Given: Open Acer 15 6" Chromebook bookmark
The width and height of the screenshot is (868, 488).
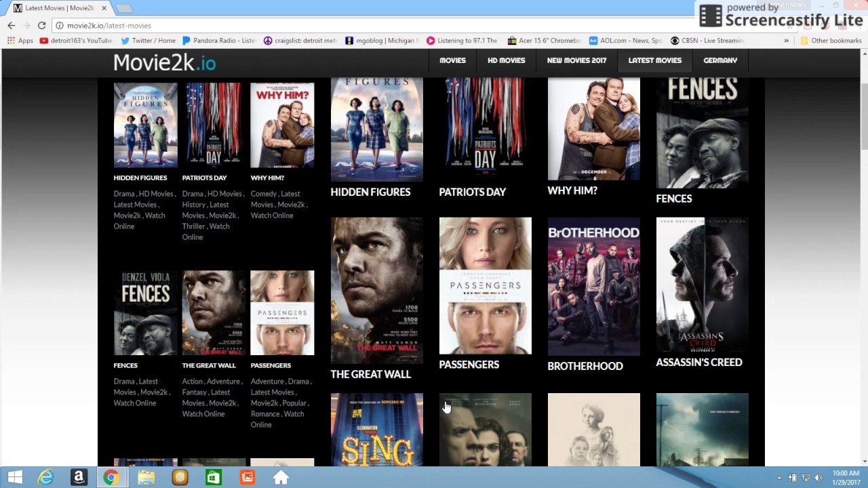Looking at the screenshot, I should (x=544, y=41).
